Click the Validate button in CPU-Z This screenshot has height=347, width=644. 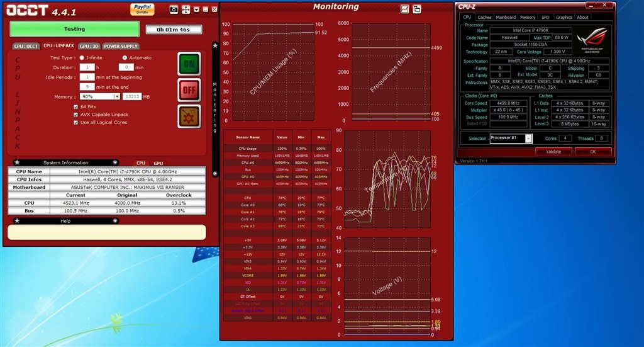tap(553, 152)
